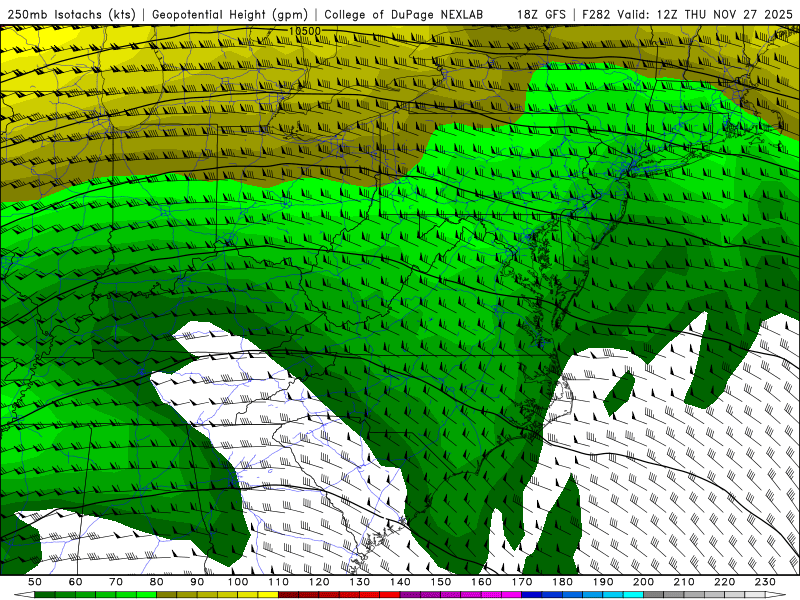Image resolution: width=800 pixels, height=600 pixels.
Task: Click the 190 value on the color scale
Action: click(x=603, y=582)
